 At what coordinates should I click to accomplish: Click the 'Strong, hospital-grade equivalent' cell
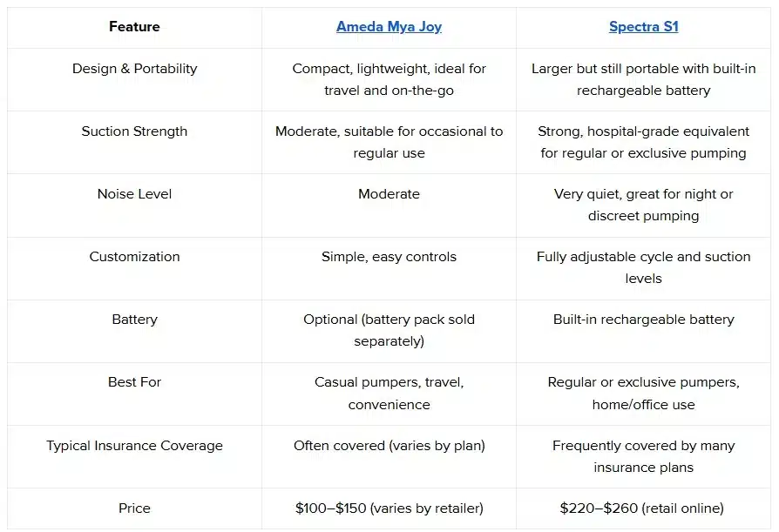[643, 142]
